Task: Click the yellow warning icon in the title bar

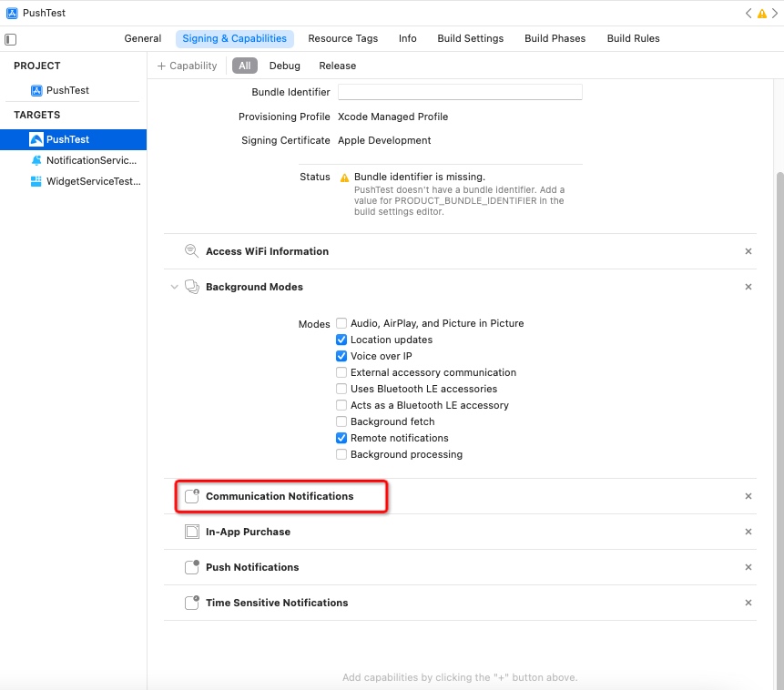Action: (762, 14)
